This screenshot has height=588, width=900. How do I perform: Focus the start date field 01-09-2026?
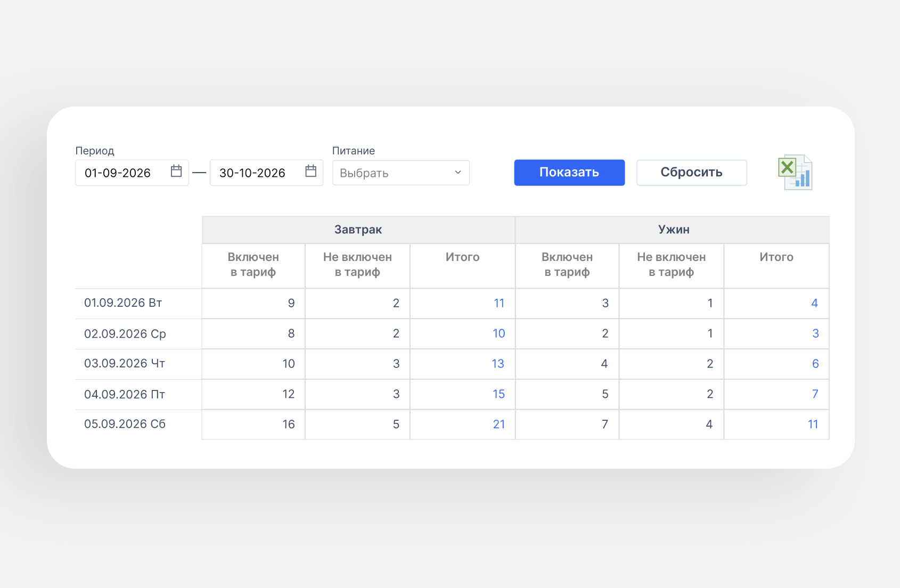(x=132, y=173)
